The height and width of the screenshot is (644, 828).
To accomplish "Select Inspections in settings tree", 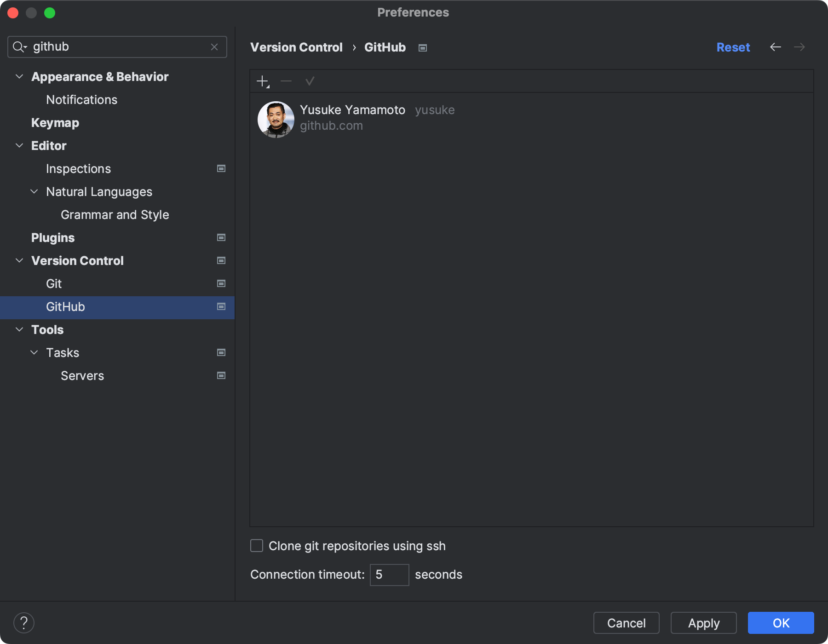I will (x=78, y=169).
